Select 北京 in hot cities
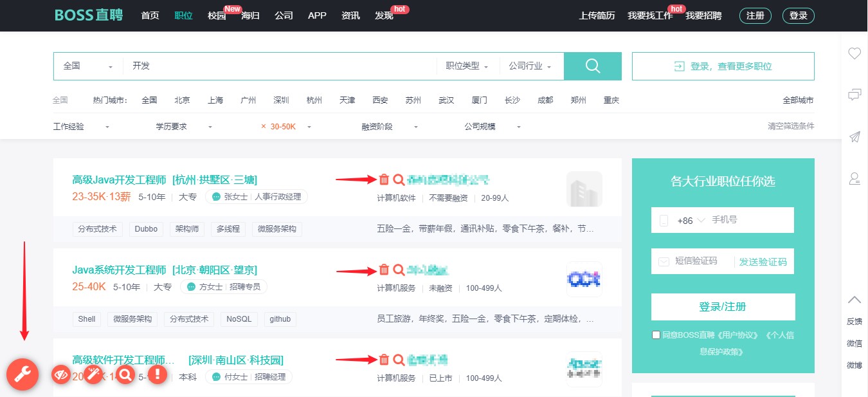 [182, 100]
